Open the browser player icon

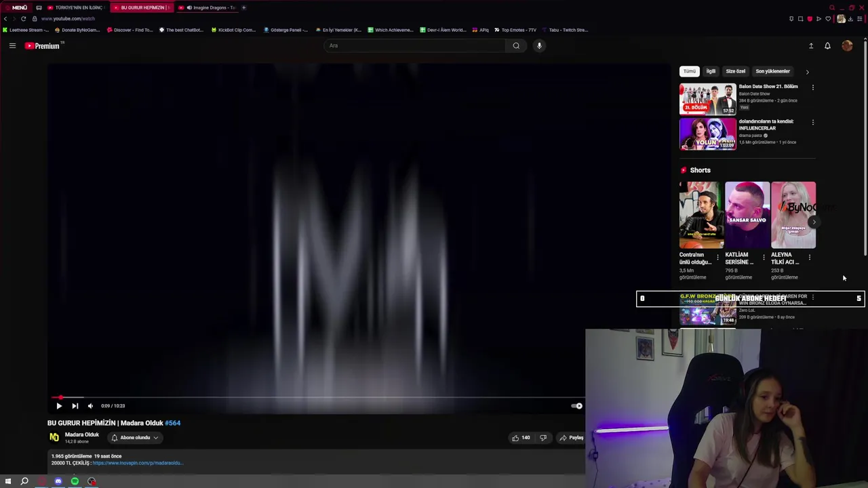tap(818, 19)
